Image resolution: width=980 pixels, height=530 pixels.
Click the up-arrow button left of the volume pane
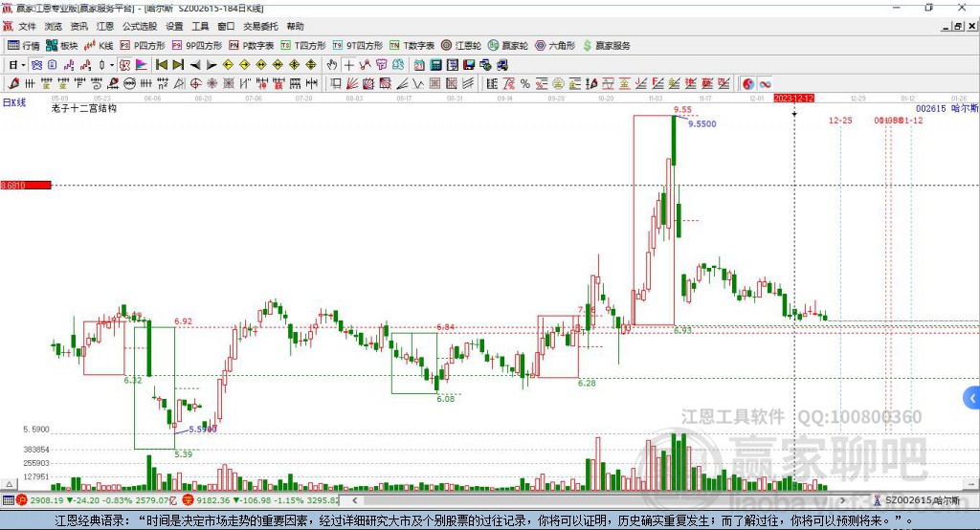9,484
